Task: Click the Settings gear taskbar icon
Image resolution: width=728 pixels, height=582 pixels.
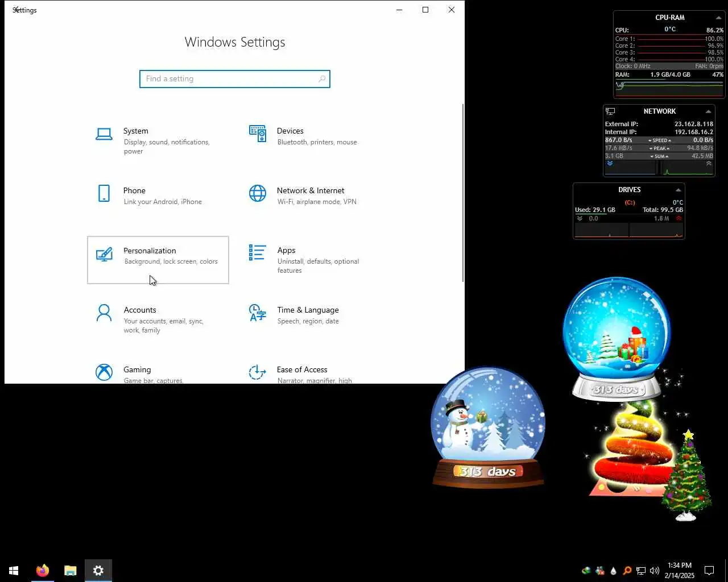Action: point(98,570)
